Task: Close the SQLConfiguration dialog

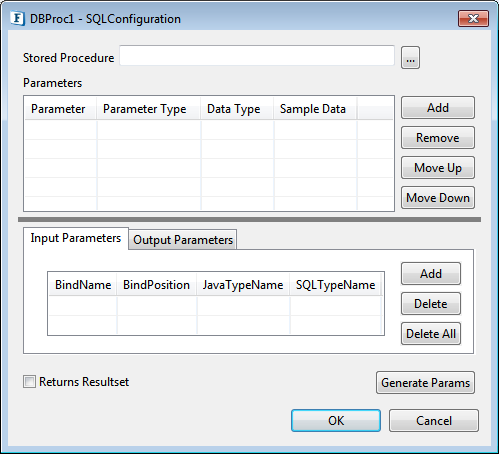Action: (473, 18)
